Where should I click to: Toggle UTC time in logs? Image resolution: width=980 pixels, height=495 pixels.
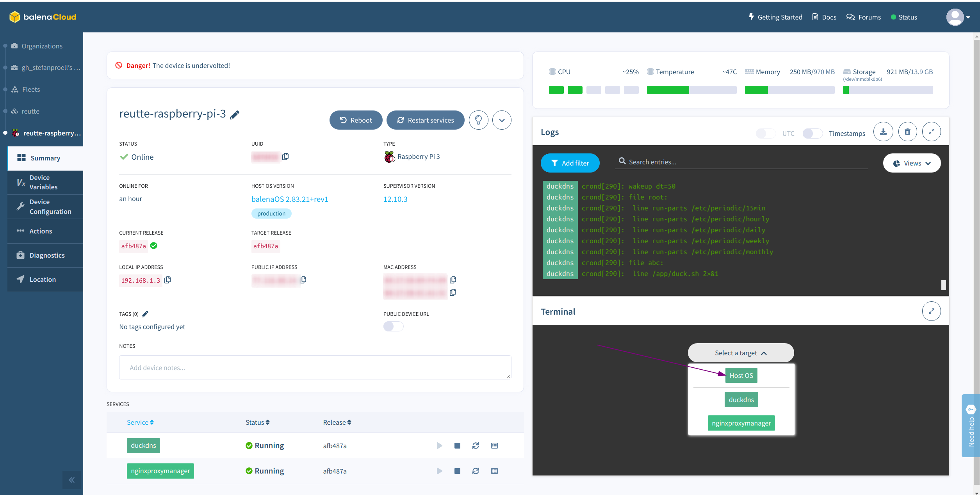point(766,134)
